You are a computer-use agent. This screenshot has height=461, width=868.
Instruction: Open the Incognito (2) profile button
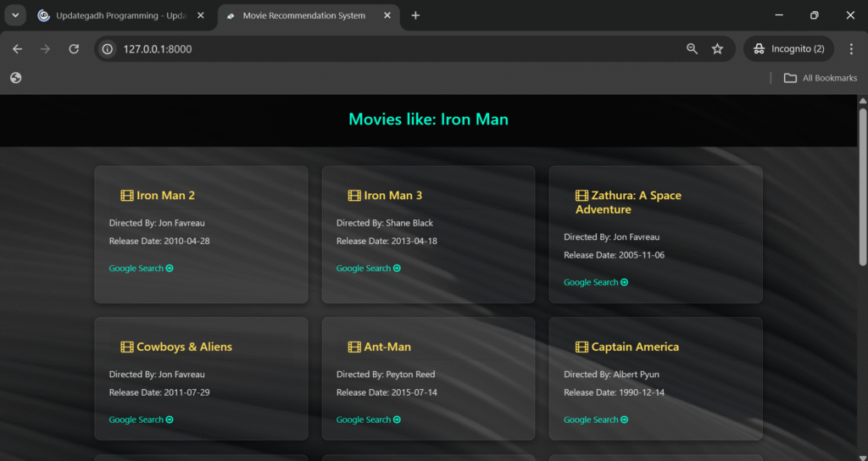pos(788,49)
